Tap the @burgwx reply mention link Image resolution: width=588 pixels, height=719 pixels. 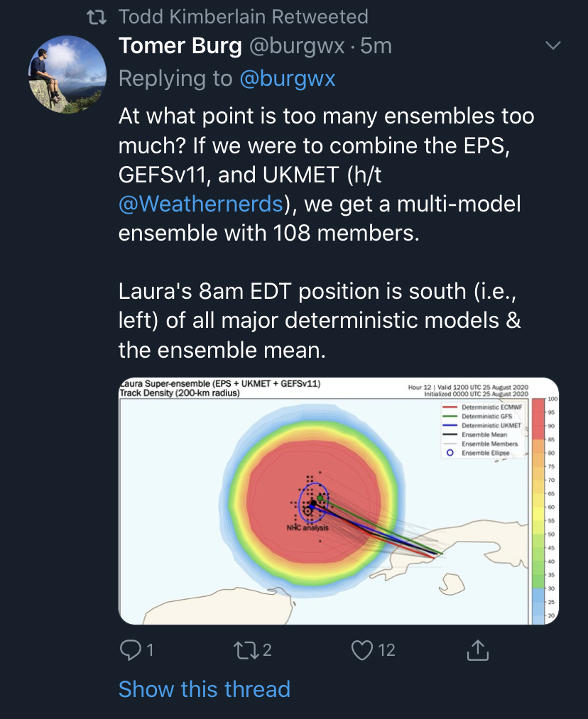click(287, 78)
